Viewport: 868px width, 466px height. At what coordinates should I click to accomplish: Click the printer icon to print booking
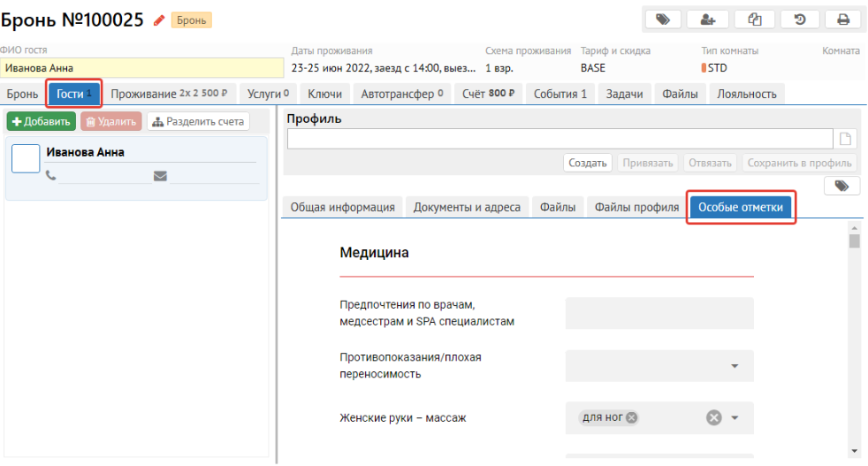[842, 19]
